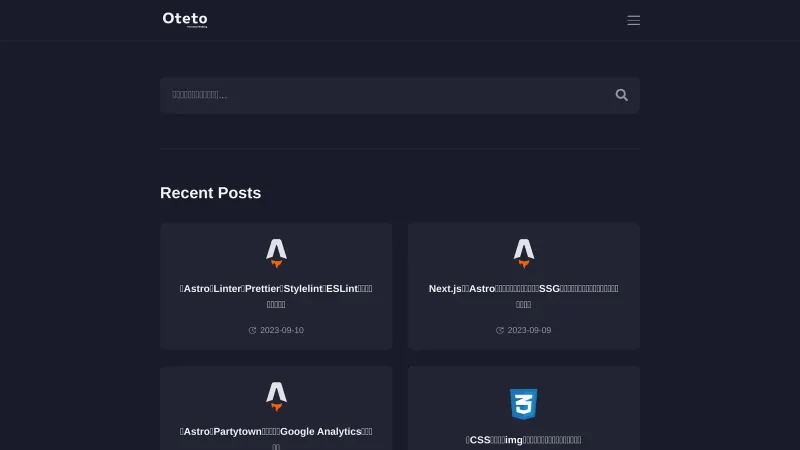Viewport: 800px width, 450px height.
Task: Click the magnifying glass search icon
Action: click(621, 95)
